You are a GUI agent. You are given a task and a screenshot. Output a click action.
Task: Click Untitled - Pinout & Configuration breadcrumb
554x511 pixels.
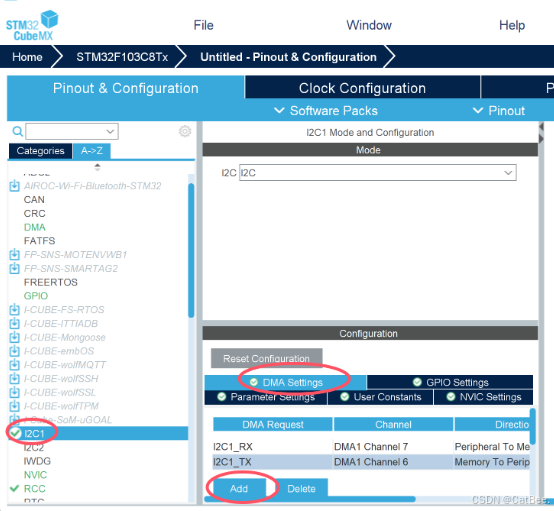288,57
